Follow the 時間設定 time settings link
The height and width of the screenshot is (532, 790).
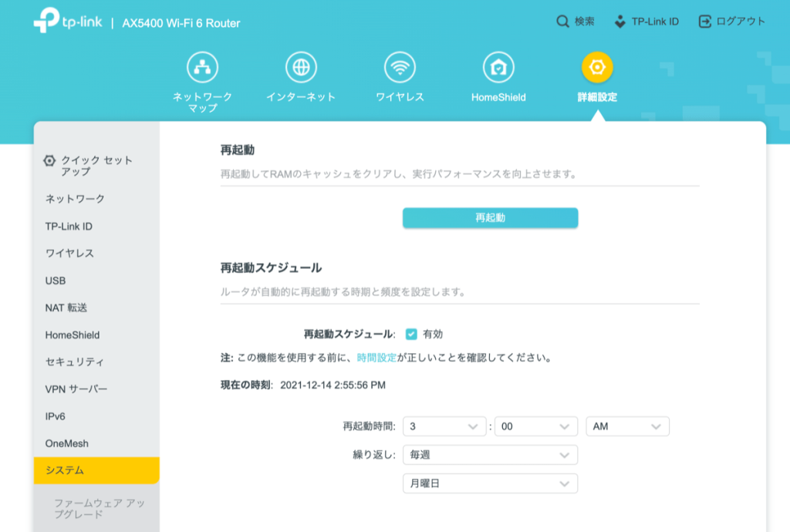click(376, 358)
